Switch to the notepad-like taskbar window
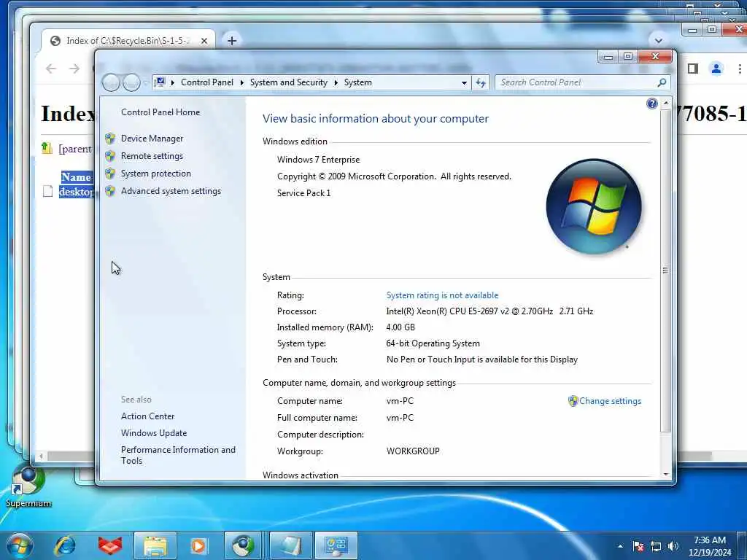Viewport: 747px width, 560px height. pyautogui.click(x=290, y=545)
